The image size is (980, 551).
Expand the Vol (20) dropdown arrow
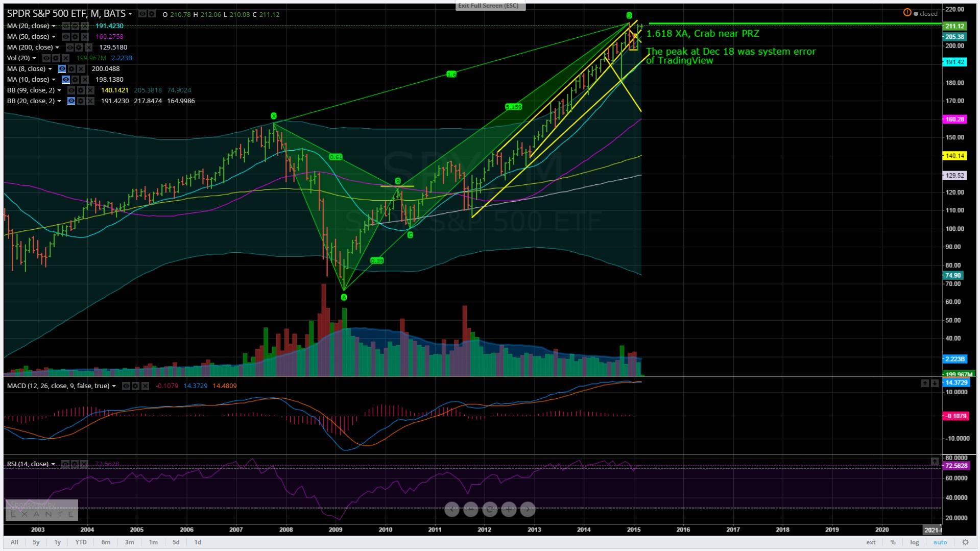point(34,58)
